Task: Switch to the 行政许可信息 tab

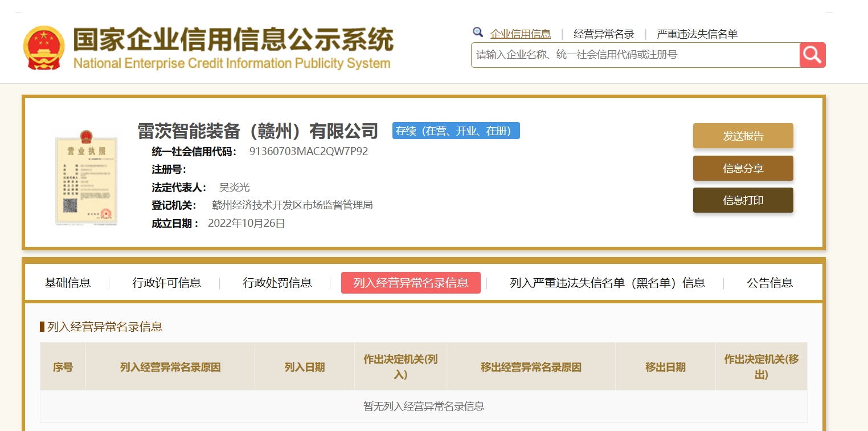Action: tap(167, 283)
